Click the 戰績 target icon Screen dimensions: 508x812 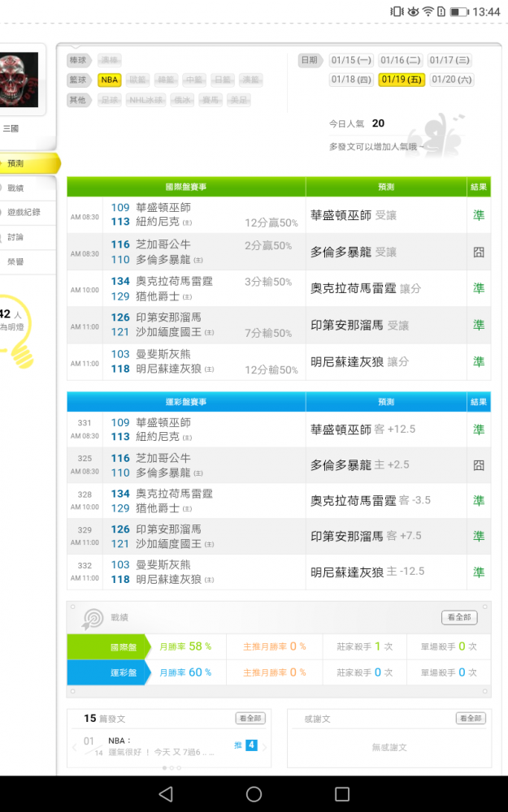click(93, 618)
